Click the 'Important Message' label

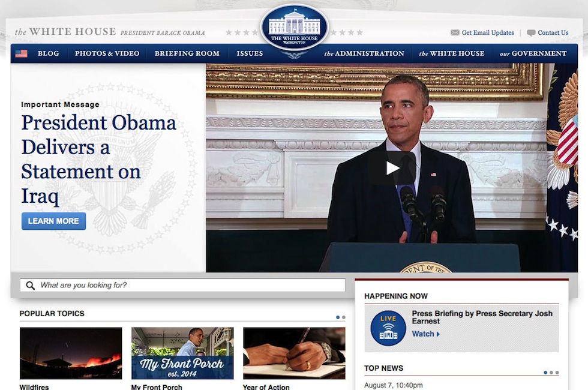click(x=60, y=104)
